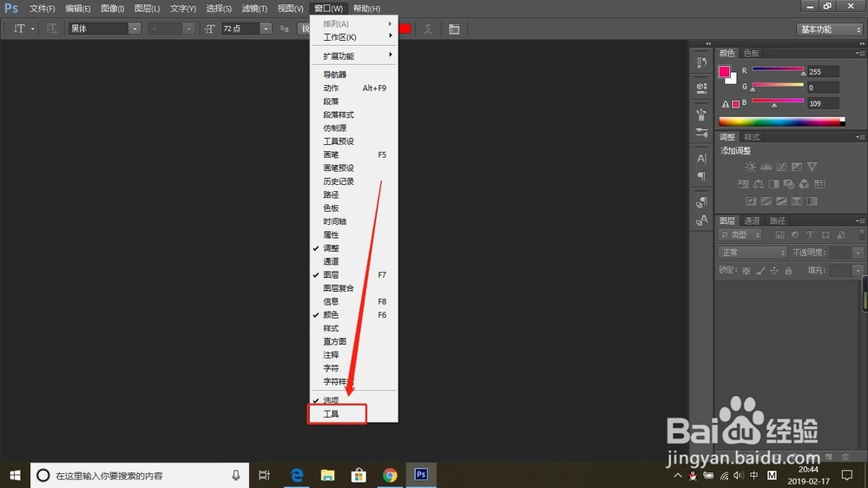Add an Invert adjustment
Image resolution: width=868 pixels, height=488 pixels.
(751, 201)
